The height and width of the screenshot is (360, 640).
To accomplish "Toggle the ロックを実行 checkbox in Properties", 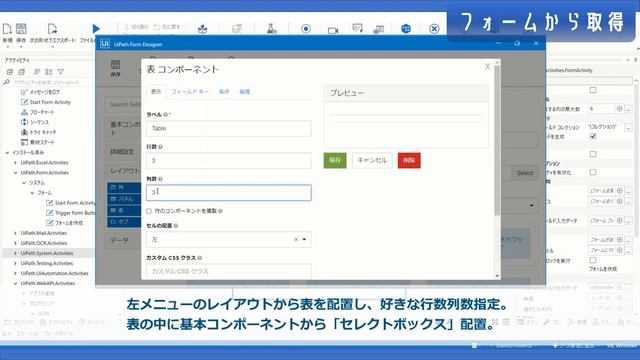I will 593,260.
